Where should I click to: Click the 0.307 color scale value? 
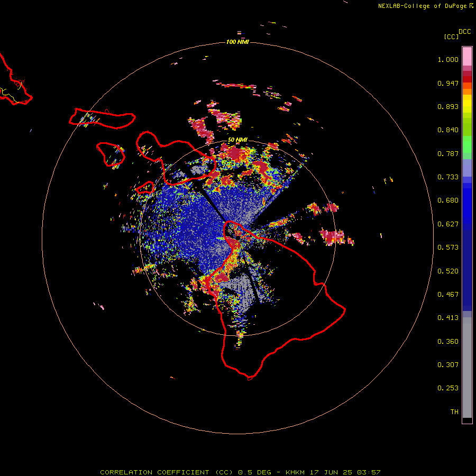[448, 365]
